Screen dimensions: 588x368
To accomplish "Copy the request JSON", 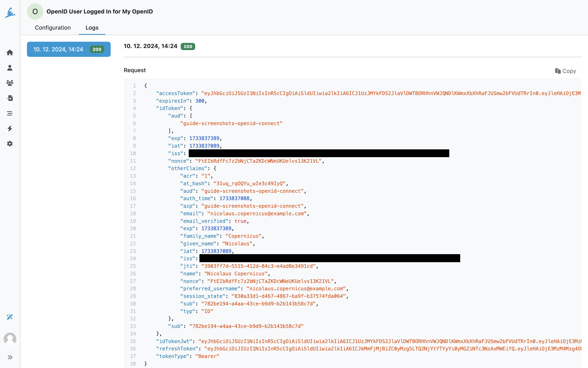I will tap(565, 71).
